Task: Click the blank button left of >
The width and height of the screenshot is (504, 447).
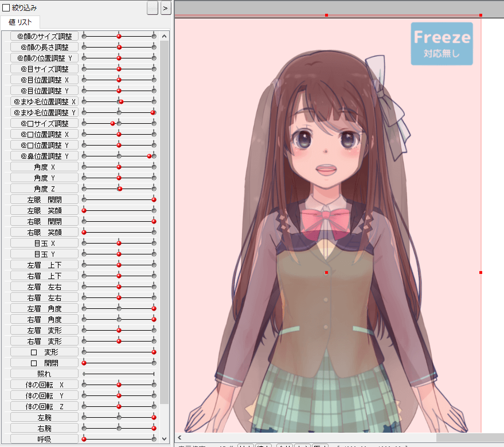Action: tap(153, 8)
